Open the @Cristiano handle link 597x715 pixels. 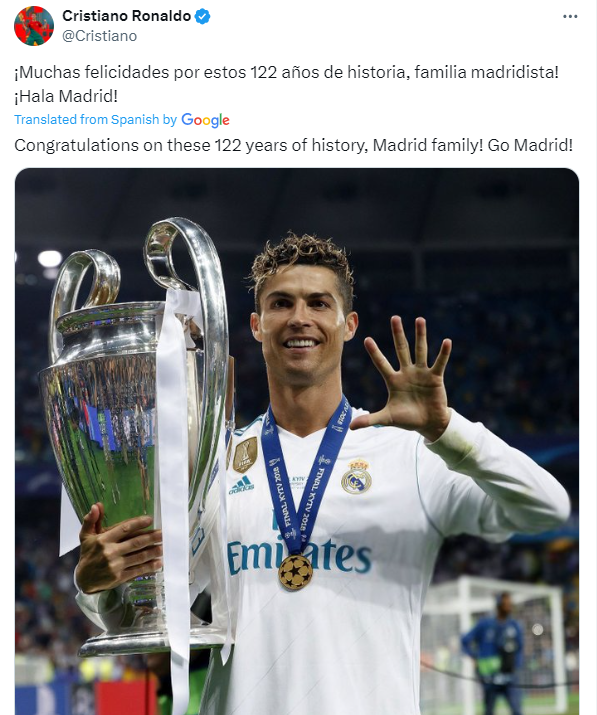[99, 36]
